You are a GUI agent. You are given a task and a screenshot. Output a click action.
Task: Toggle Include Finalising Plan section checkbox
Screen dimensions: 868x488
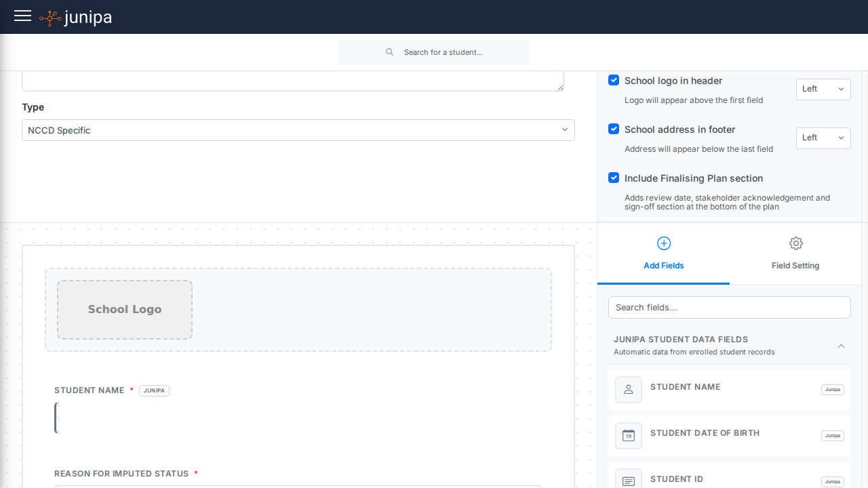[614, 178]
